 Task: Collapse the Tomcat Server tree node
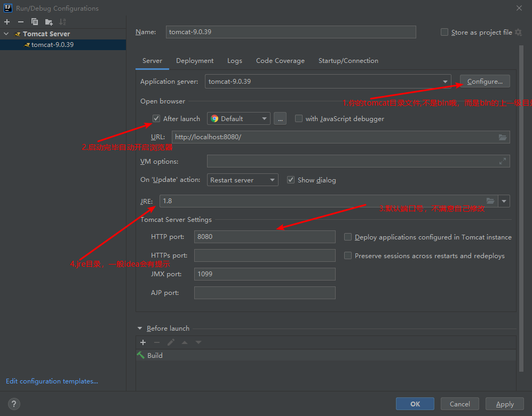6,34
